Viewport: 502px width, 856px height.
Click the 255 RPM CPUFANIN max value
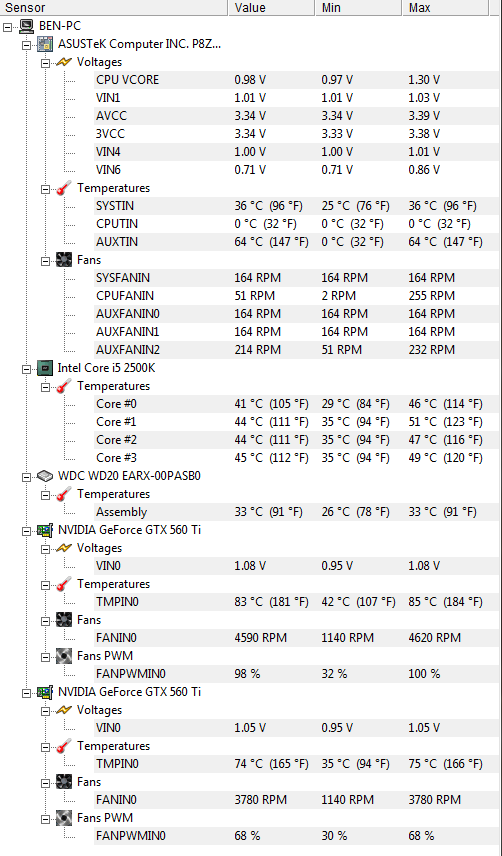click(x=431, y=296)
